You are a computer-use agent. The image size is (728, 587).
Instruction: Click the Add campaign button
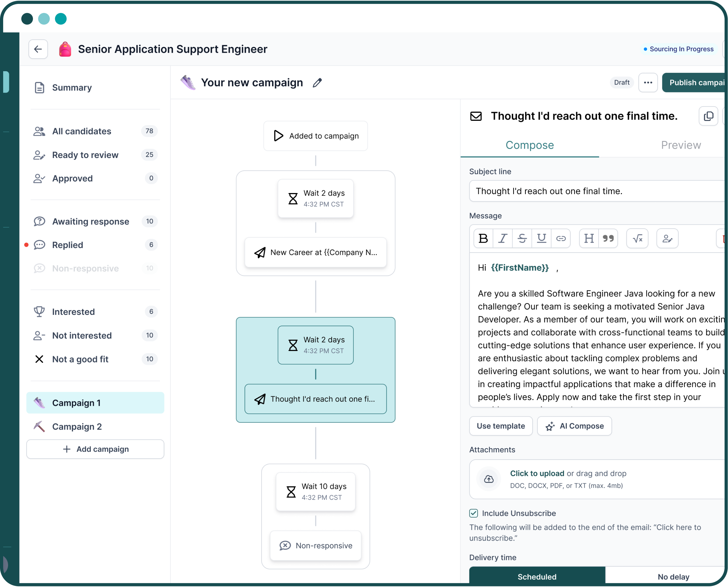pos(95,449)
